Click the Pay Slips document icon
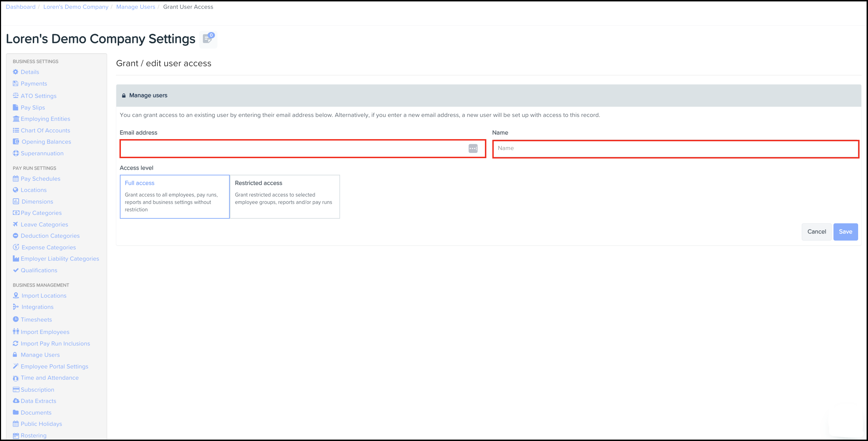Screen dimensions: 868x441 16,107
